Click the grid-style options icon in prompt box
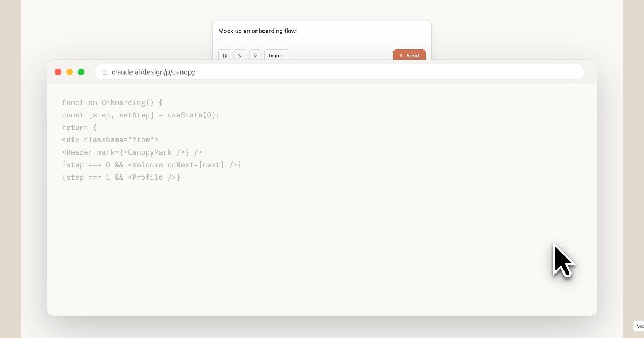The height and width of the screenshot is (338, 644). pos(224,55)
